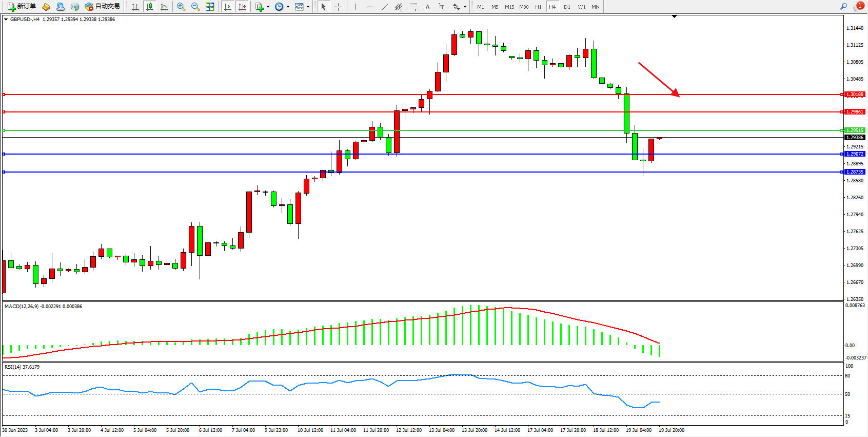Image resolution: width=868 pixels, height=437 pixels.
Task: Click the New Order (新订单) button
Action: [x=22, y=7]
